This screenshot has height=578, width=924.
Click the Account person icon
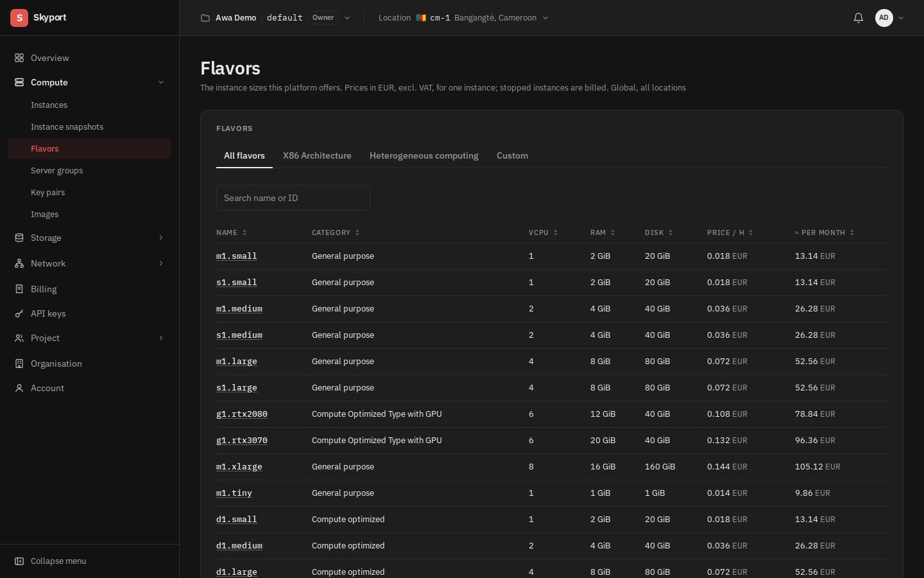[x=19, y=388]
